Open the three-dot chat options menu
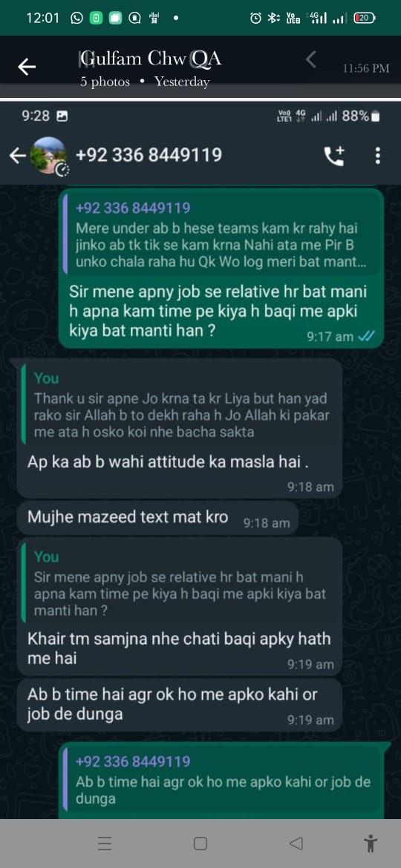Image resolution: width=401 pixels, height=868 pixels. click(378, 156)
